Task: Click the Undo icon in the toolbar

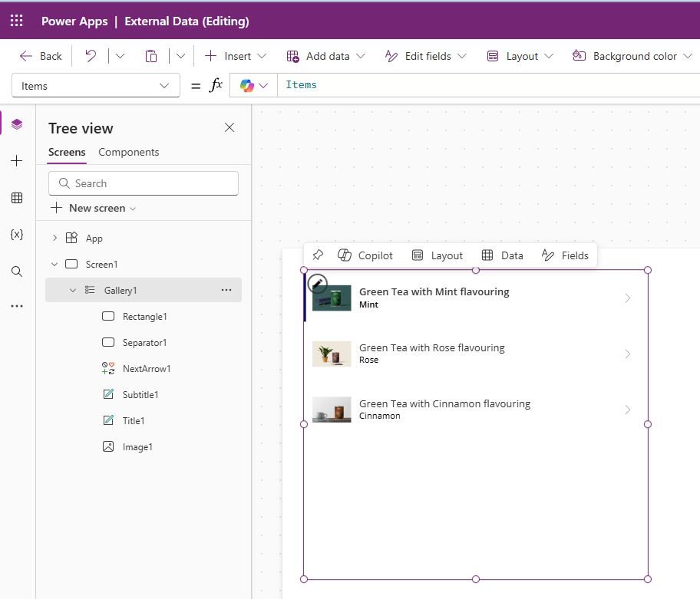Action: (91, 56)
